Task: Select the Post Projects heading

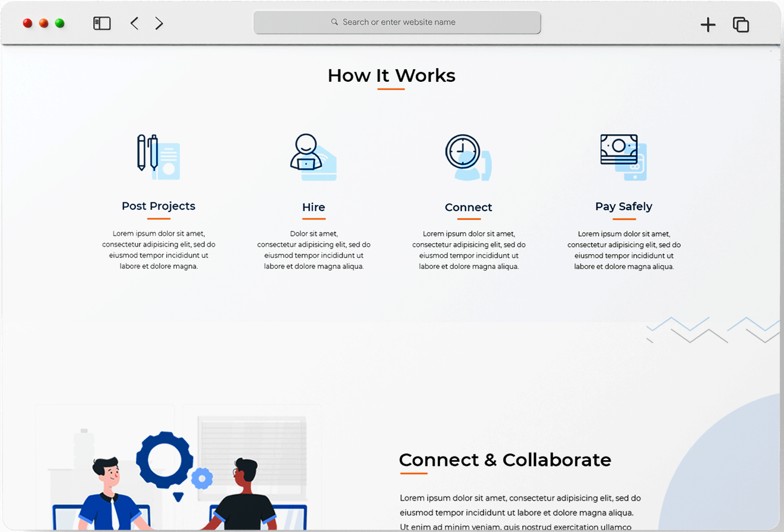Action: 158,206
